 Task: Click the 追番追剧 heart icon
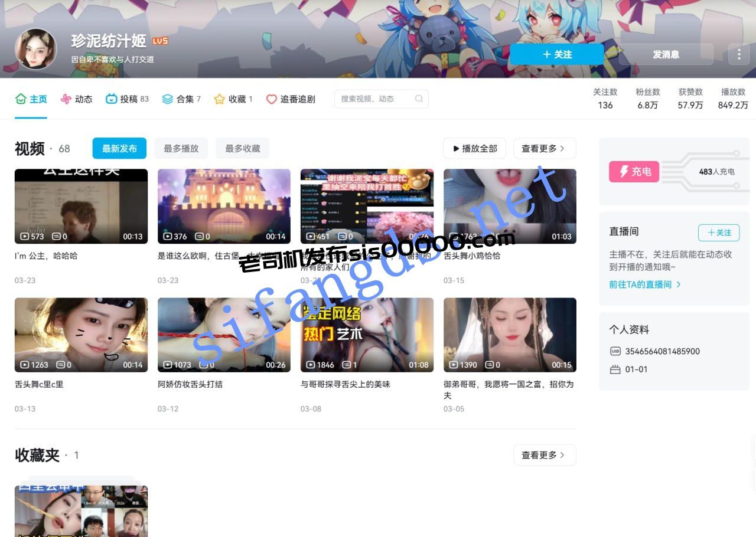coord(271,99)
